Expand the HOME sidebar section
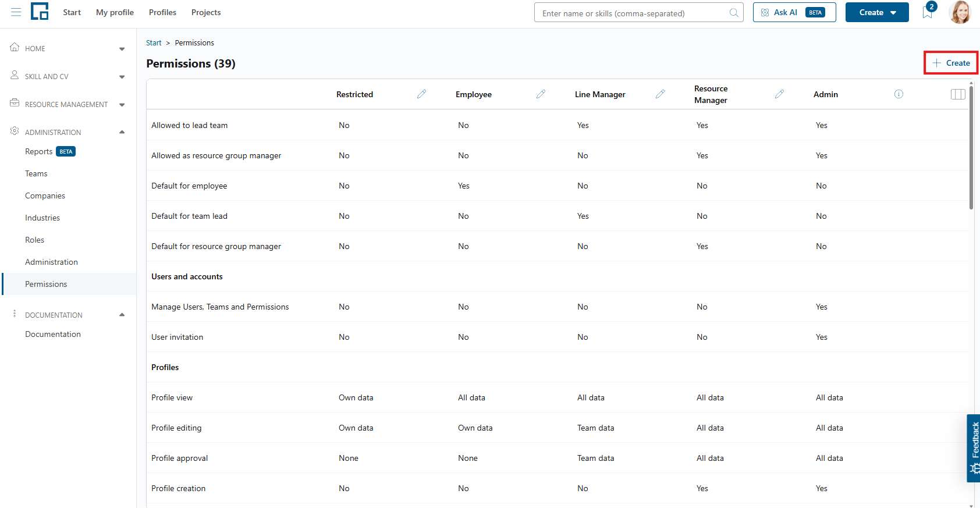This screenshot has width=980, height=508. [122, 49]
